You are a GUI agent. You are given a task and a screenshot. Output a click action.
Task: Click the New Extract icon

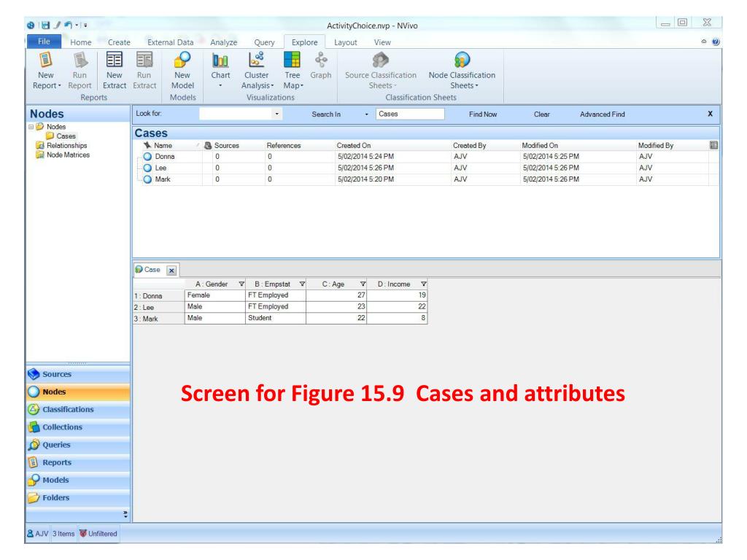(115, 61)
